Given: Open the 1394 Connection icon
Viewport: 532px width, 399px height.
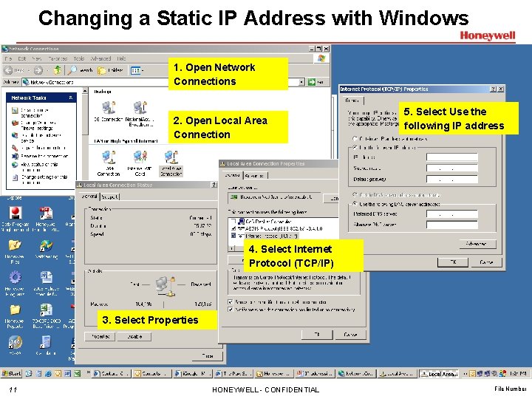Looking at the screenshot, I should click(x=109, y=163).
